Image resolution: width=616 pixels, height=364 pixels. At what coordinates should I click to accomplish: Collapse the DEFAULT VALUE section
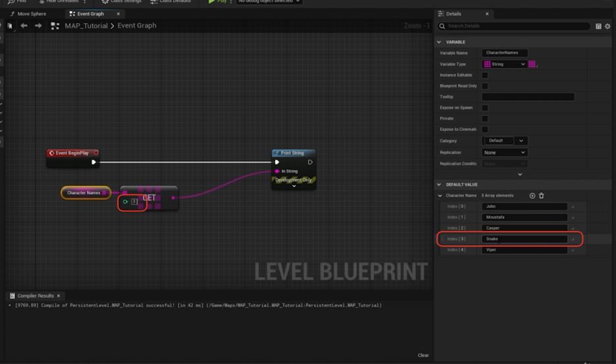click(439, 184)
